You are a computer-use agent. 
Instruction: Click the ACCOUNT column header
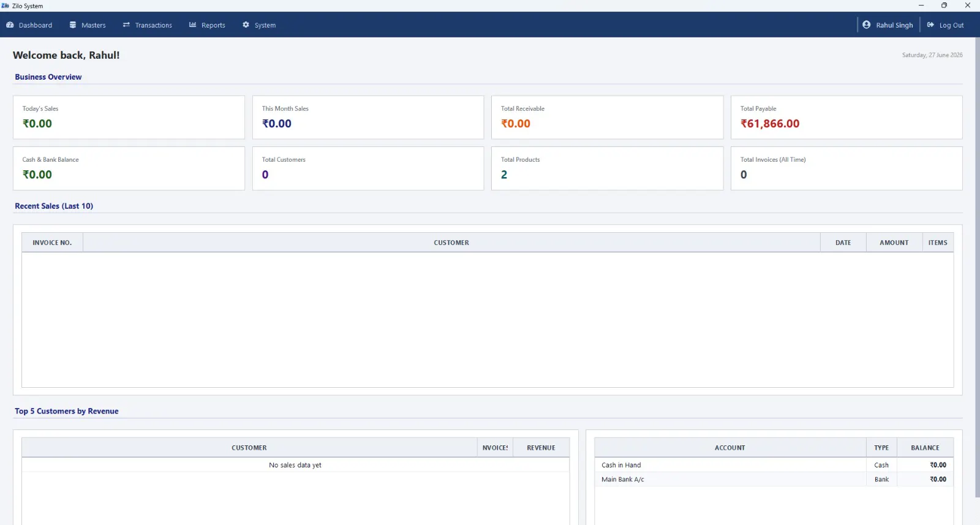[x=730, y=448]
